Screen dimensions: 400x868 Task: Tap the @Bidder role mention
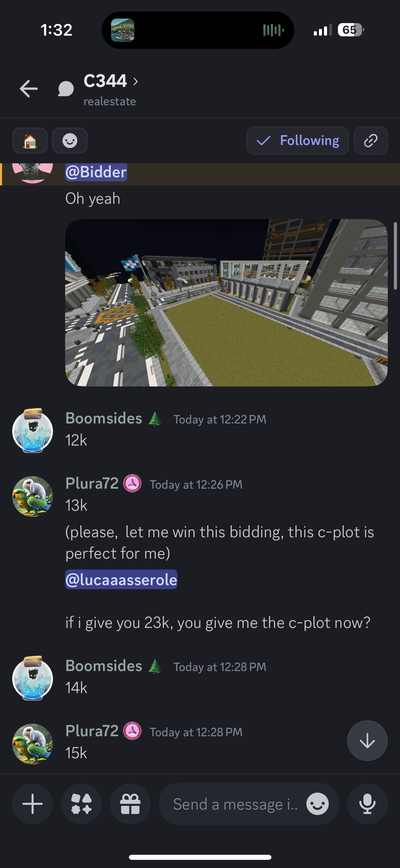tap(96, 172)
